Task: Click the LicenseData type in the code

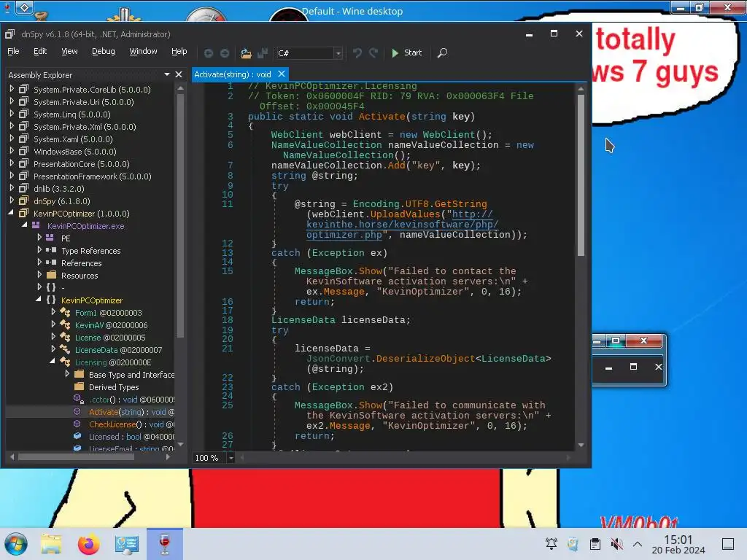Action: (303, 320)
